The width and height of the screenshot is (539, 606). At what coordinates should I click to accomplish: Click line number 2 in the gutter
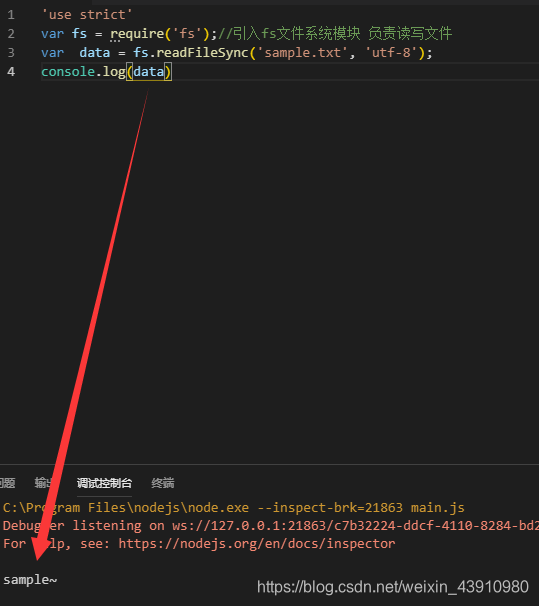pos(11,34)
